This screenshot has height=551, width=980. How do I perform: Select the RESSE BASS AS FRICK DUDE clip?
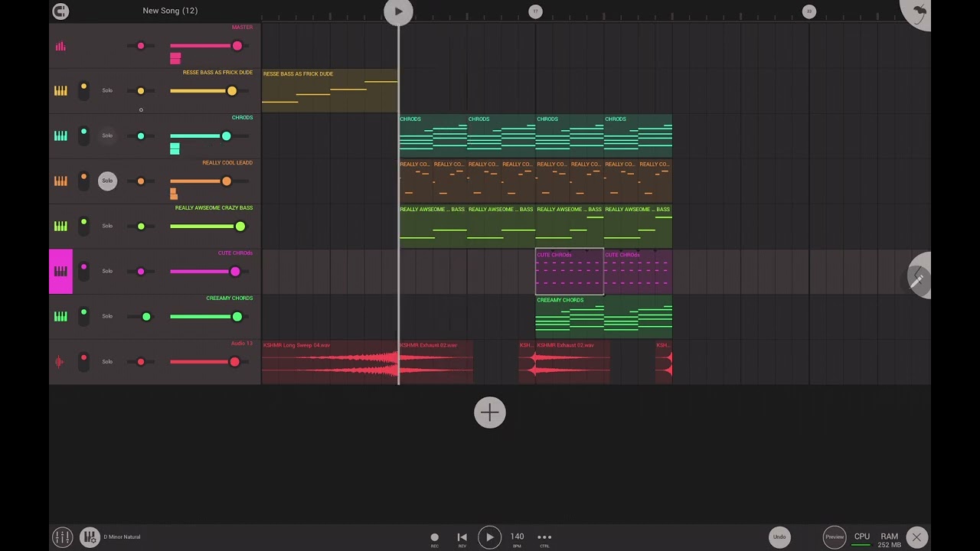(x=329, y=90)
